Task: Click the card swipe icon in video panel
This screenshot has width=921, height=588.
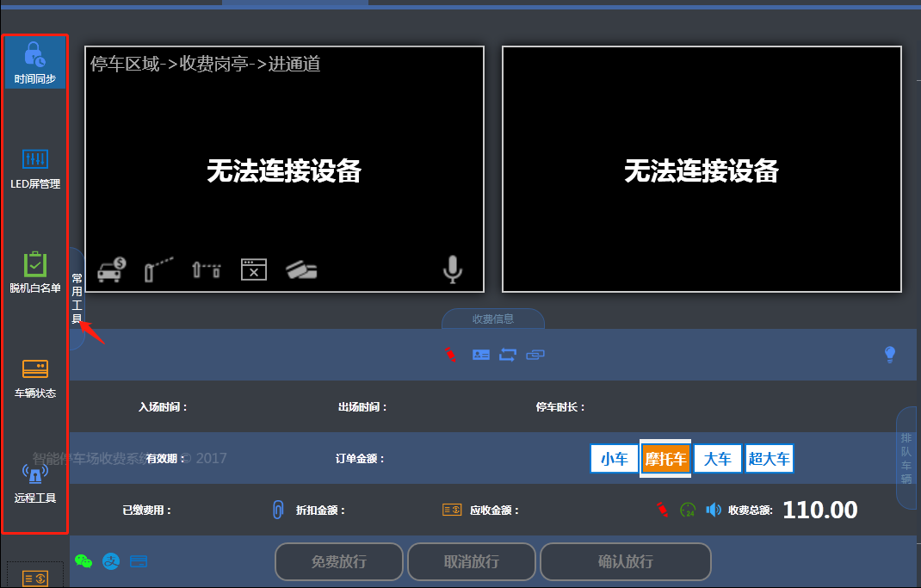Action: point(301,269)
